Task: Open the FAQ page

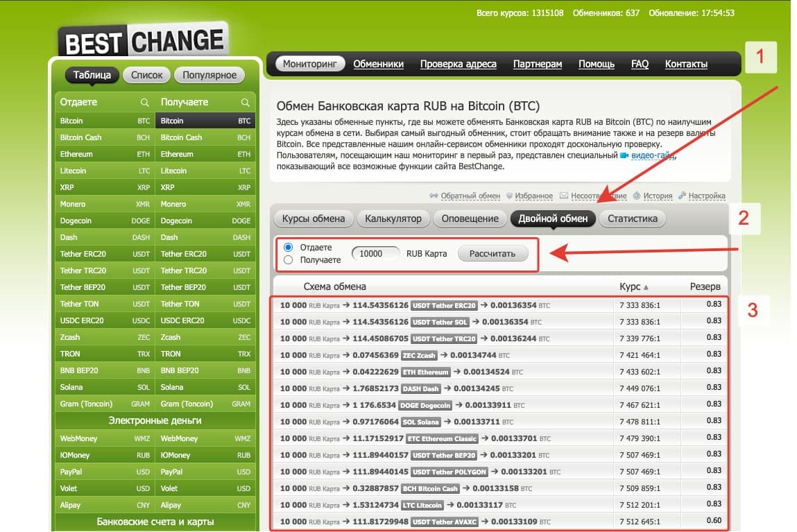Action: point(640,64)
